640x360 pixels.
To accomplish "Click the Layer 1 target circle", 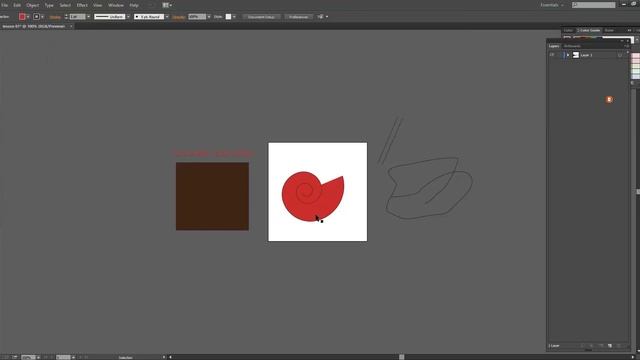I will pyautogui.click(x=620, y=55).
